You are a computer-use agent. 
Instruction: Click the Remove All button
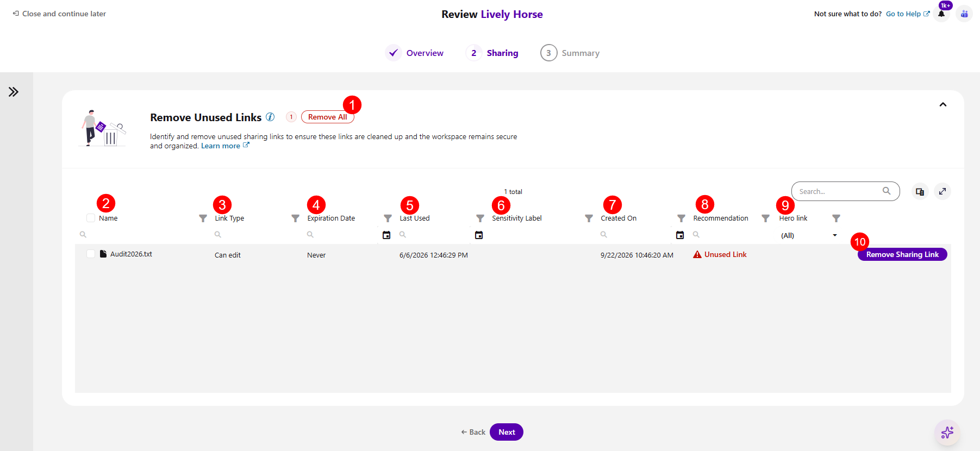coord(327,117)
